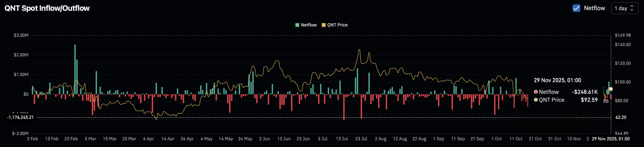Toggle the yellow QNT Price legend series

coord(324,25)
